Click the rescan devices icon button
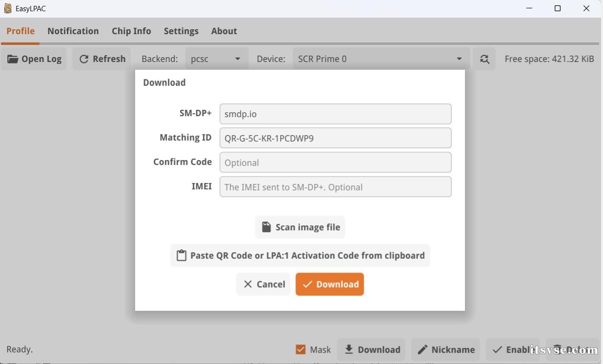The image size is (603, 364). point(484,59)
